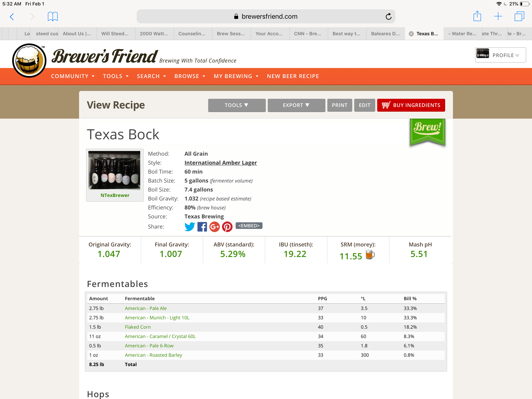Viewport: 532px width, 399px height.
Task: Expand the SEARCH menu
Action: point(151,76)
